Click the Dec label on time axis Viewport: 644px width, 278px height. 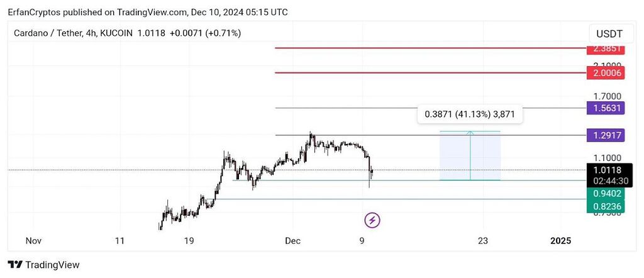point(293,240)
